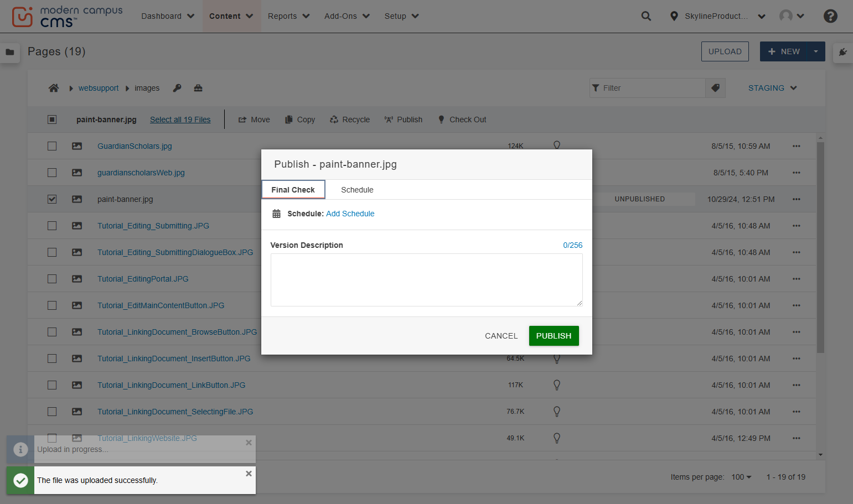Check the guardianscholarsWeb.jpg checkbox
The width and height of the screenshot is (853, 504).
(x=52, y=173)
